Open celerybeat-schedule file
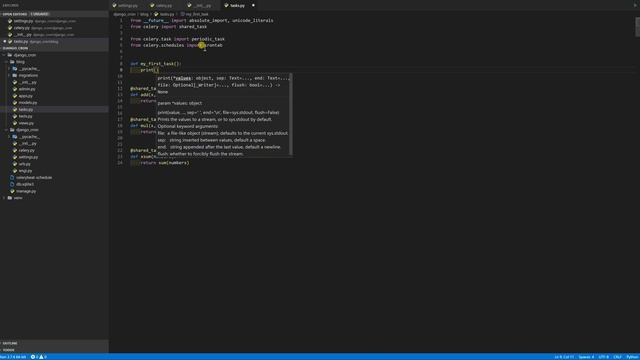The width and height of the screenshot is (640, 360). [x=34, y=178]
